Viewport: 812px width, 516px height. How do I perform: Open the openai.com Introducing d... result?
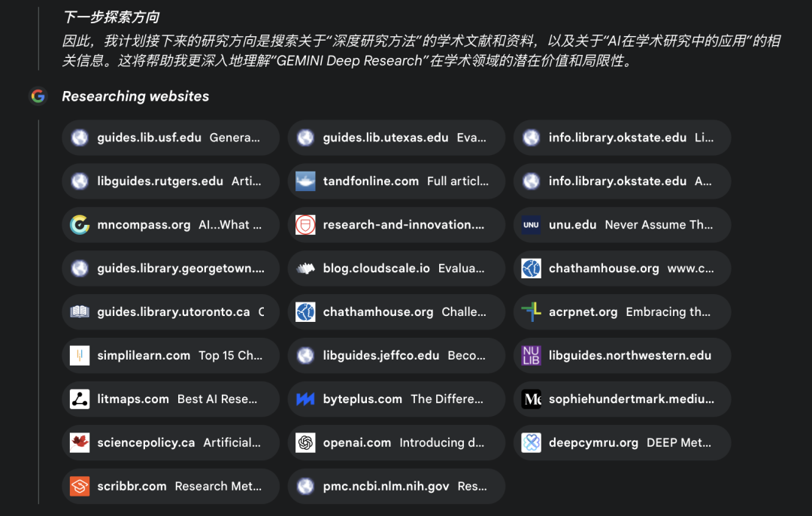tap(396, 442)
